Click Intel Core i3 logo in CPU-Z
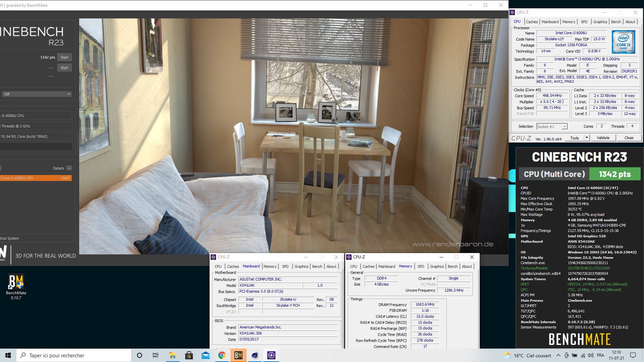Screen dimensions: 644x362 pyautogui.click(x=623, y=42)
